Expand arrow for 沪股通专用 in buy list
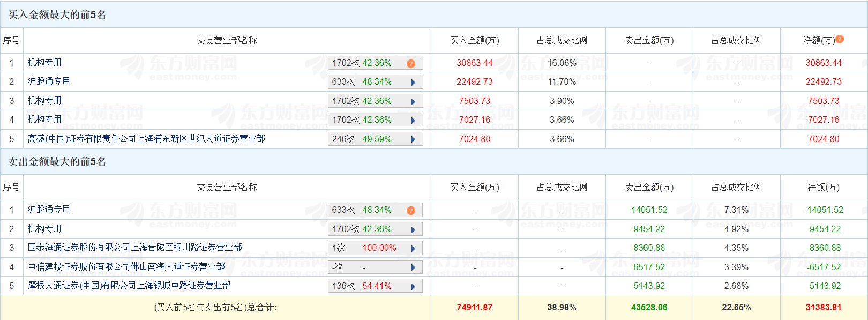Screen dimensions: 868x320 (413, 83)
